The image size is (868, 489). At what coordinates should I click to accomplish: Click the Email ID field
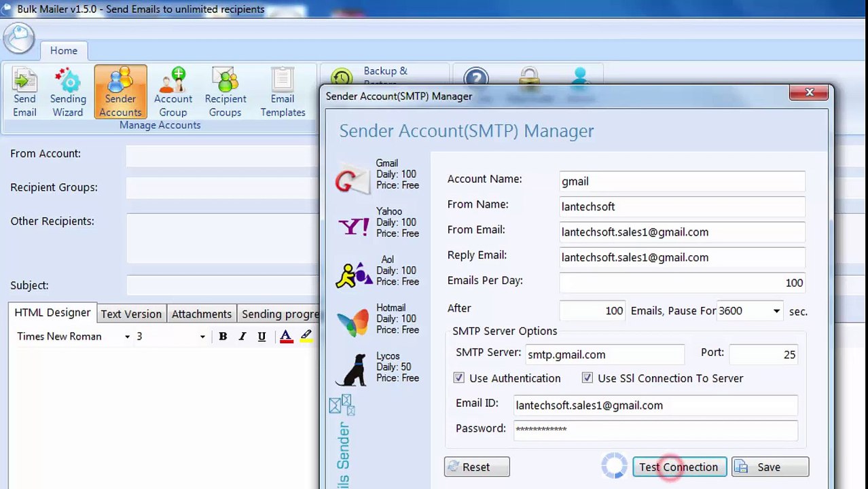click(x=655, y=405)
